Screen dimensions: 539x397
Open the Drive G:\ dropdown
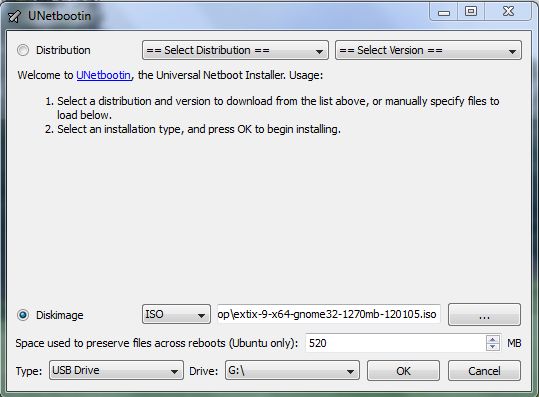(292, 370)
